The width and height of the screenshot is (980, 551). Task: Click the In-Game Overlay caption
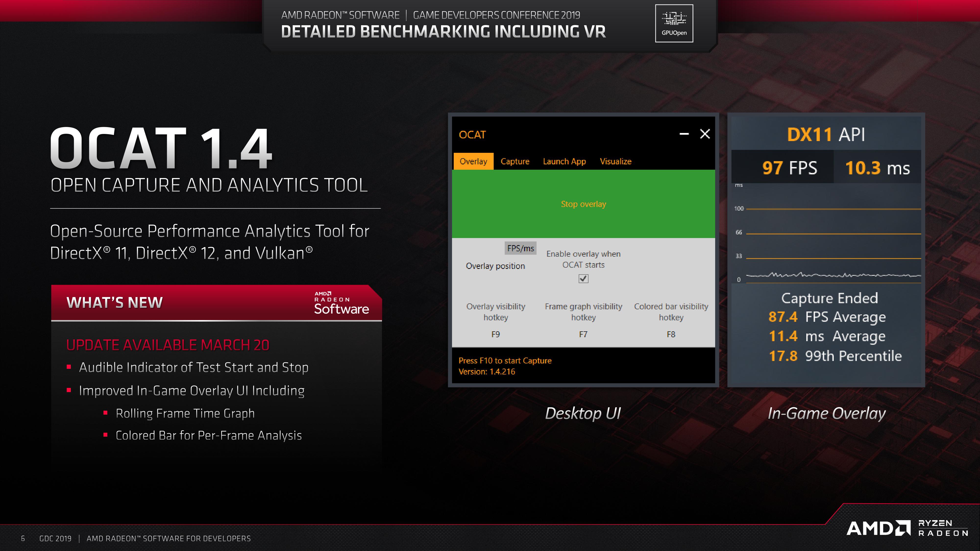[826, 413]
